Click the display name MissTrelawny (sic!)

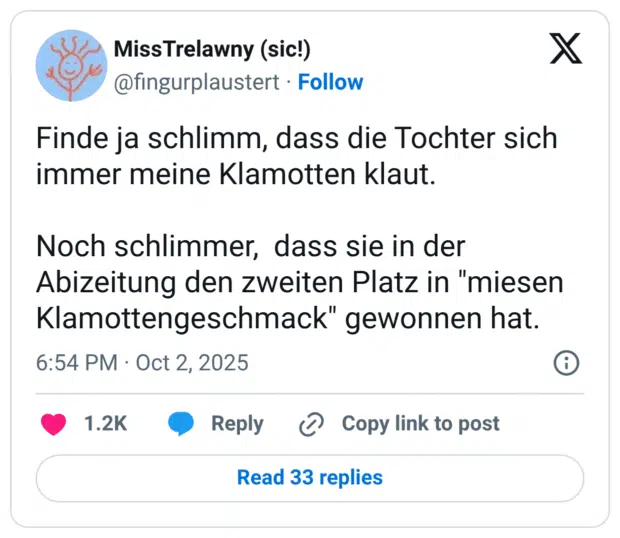[198, 49]
